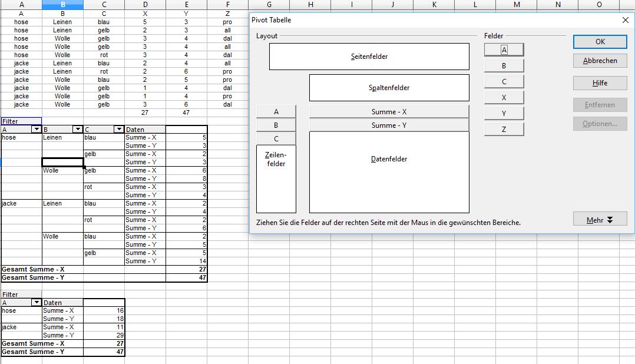Confirm the pivot table with OK
This screenshot has width=635, height=364.
point(600,42)
